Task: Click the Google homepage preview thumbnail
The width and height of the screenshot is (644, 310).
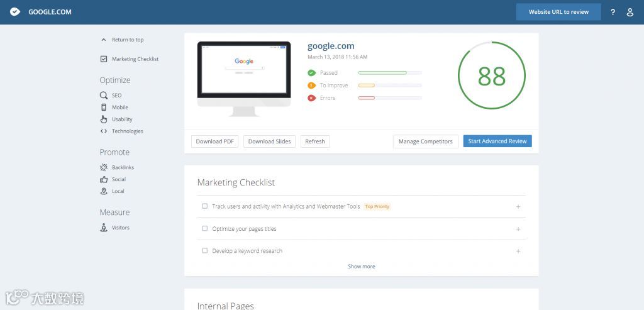Action: pyautogui.click(x=244, y=70)
